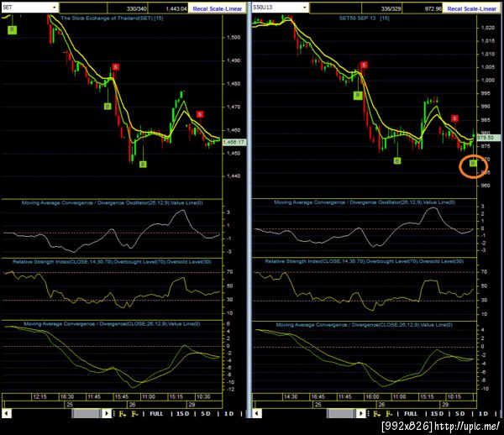
Task: Click the 972.96 value field
Action: tap(422, 8)
